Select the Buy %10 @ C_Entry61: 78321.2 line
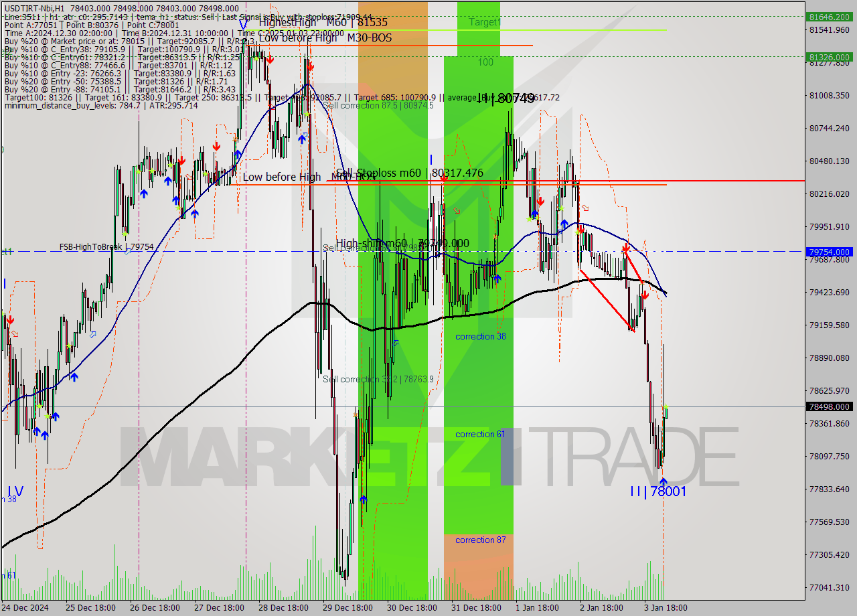 click(122, 57)
